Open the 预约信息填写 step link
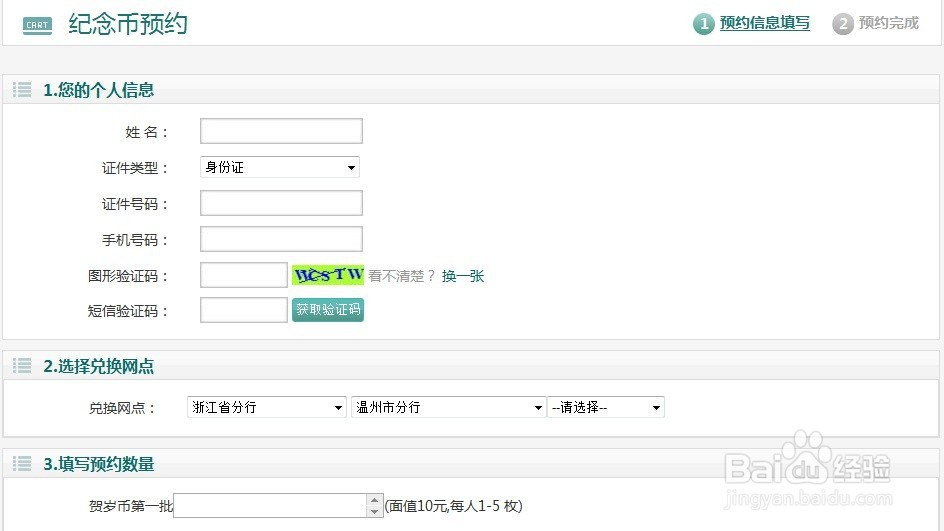Screen dimensions: 944x531 [765, 23]
